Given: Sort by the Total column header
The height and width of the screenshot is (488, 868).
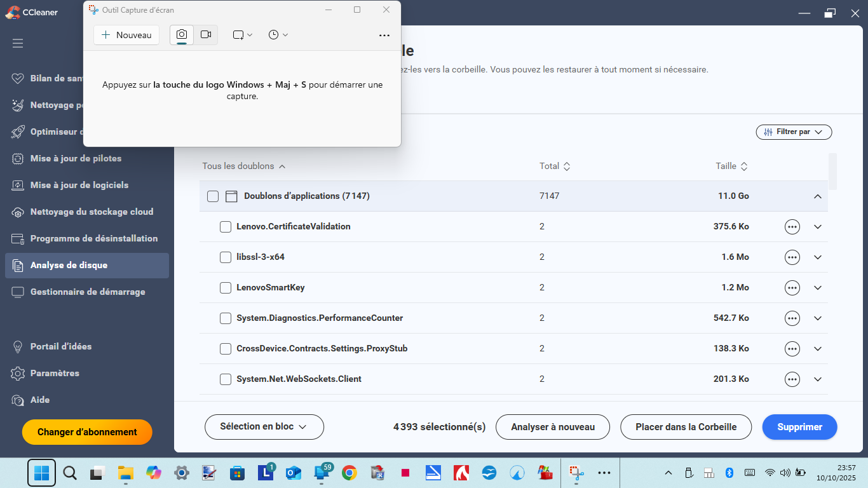Looking at the screenshot, I should point(555,166).
